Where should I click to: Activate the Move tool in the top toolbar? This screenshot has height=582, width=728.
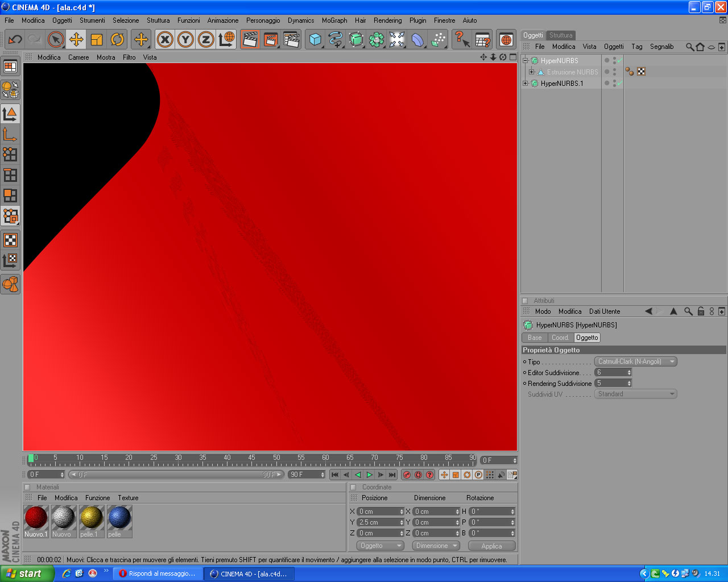[x=76, y=39]
